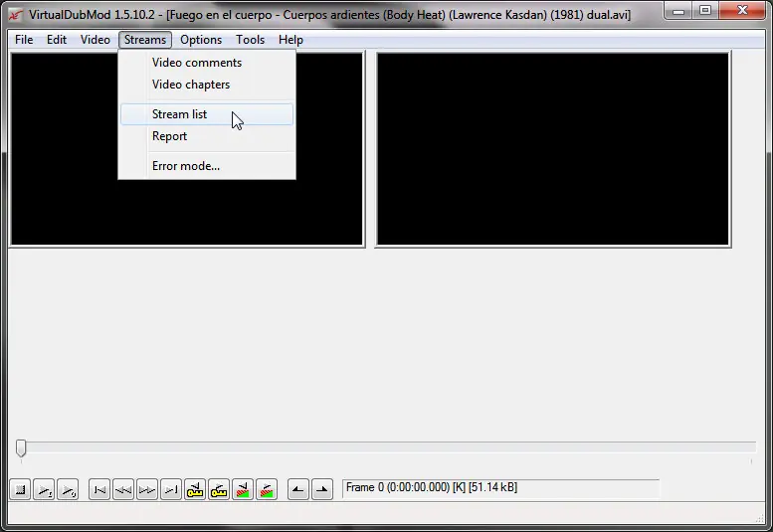Click the previous scene search icon
This screenshot has height=532, width=773.
pyautogui.click(x=243, y=489)
